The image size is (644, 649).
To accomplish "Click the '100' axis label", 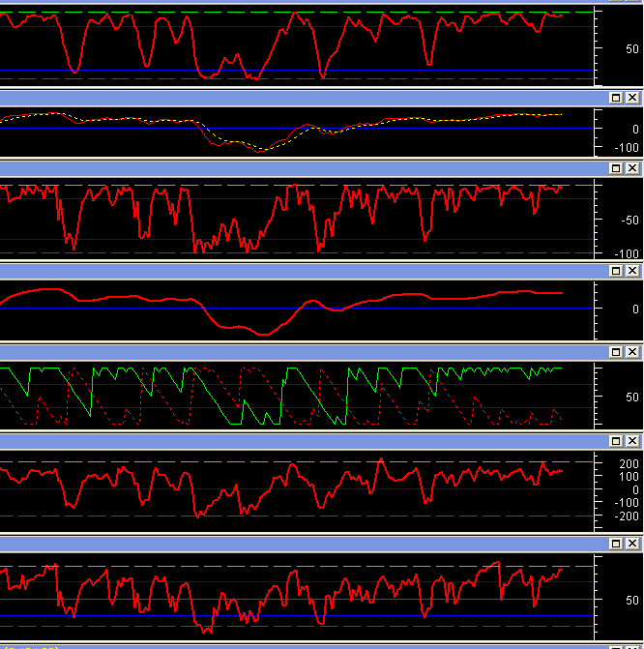I will tap(629, 477).
